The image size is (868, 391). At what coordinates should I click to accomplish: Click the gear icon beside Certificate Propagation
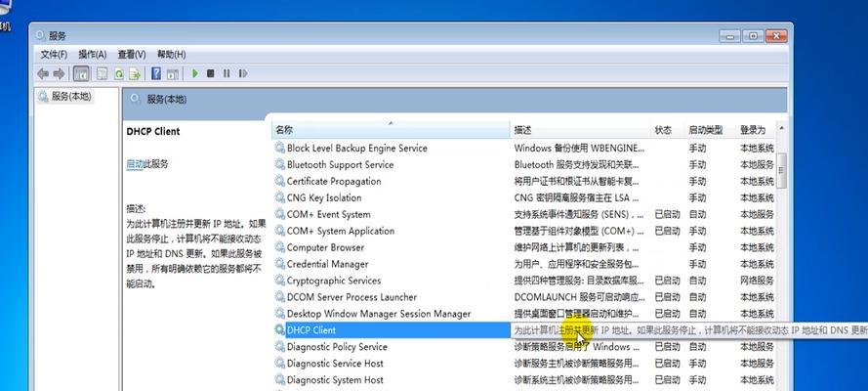280,181
